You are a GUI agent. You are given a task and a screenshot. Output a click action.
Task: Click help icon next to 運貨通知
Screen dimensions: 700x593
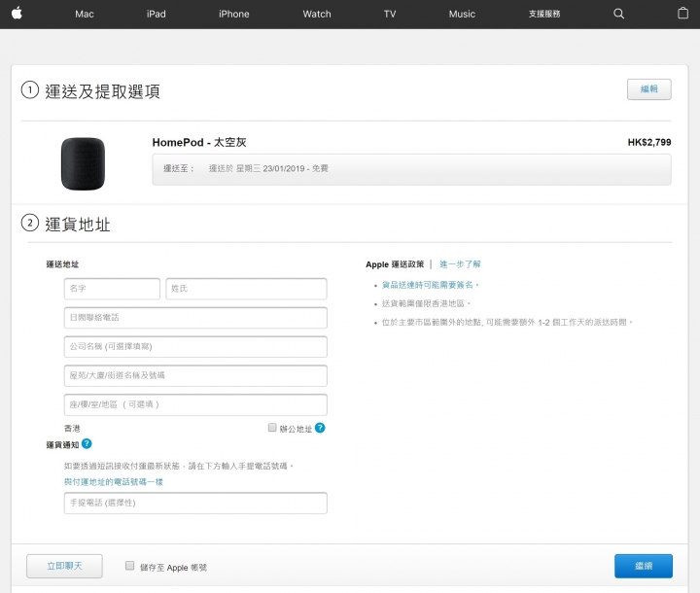pyautogui.click(x=87, y=444)
